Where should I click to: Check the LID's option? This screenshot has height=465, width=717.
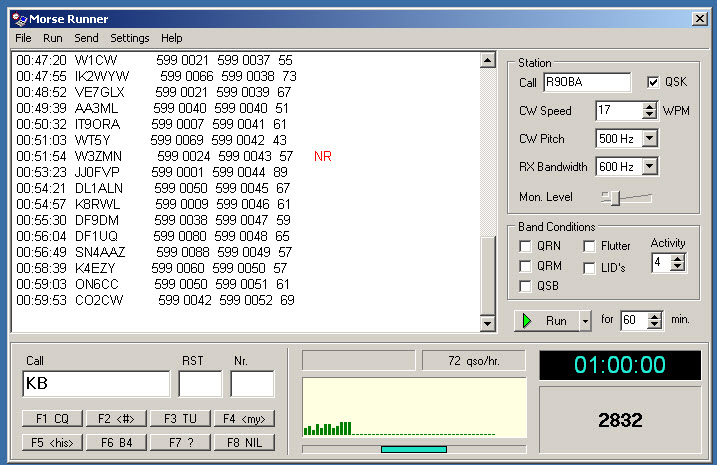[590, 267]
